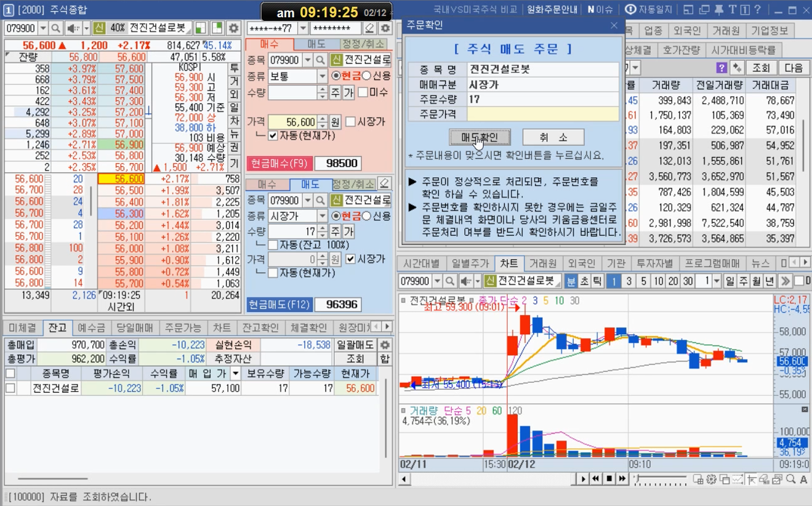Click purple question mark help icon
The image size is (812, 506).
pos(722,68)
